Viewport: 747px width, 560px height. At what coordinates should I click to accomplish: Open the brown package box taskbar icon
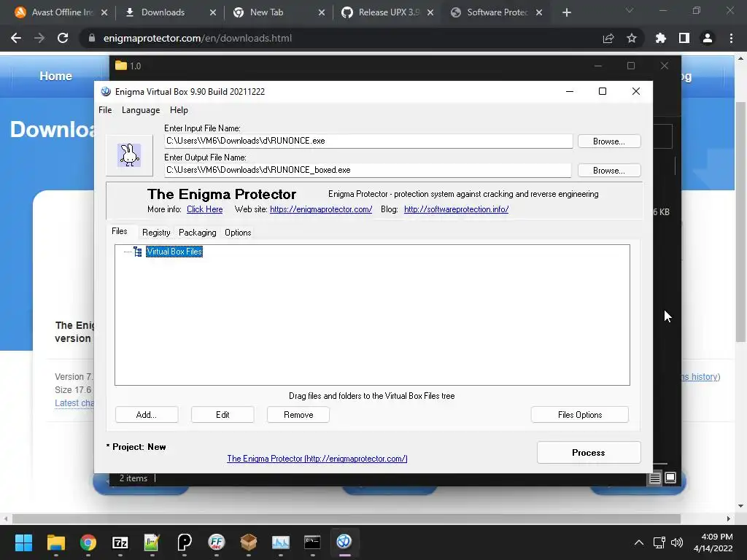point(248,542)
